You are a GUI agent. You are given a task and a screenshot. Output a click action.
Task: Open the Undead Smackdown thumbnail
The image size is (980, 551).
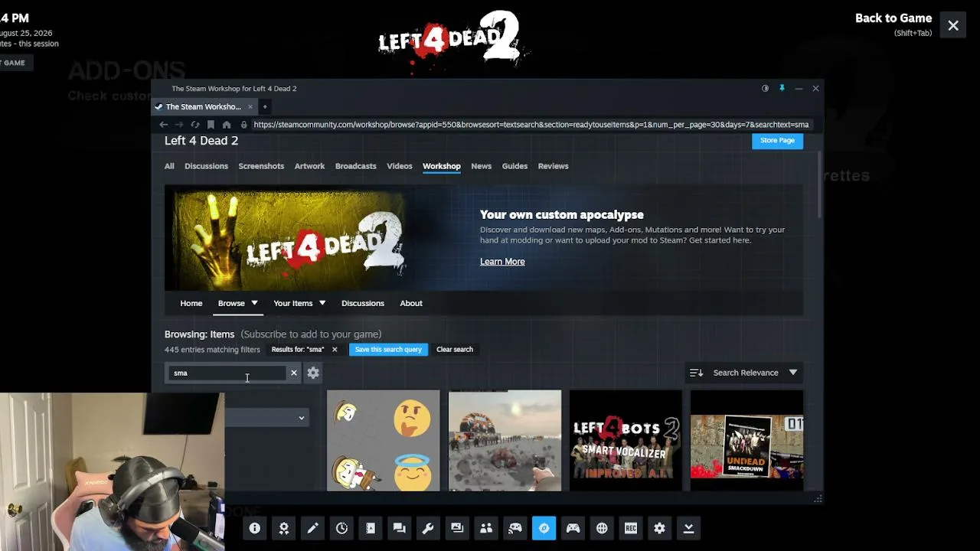point(746,441)
